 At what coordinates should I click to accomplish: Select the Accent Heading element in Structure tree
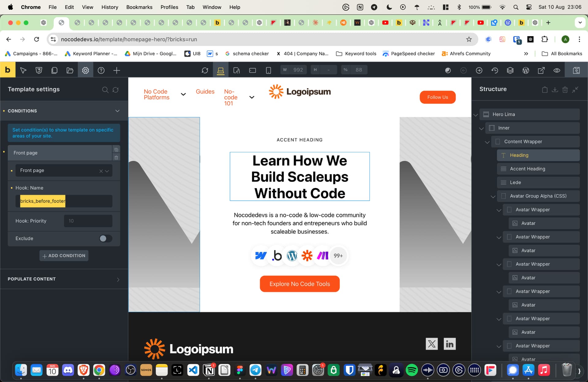(538, 169)
